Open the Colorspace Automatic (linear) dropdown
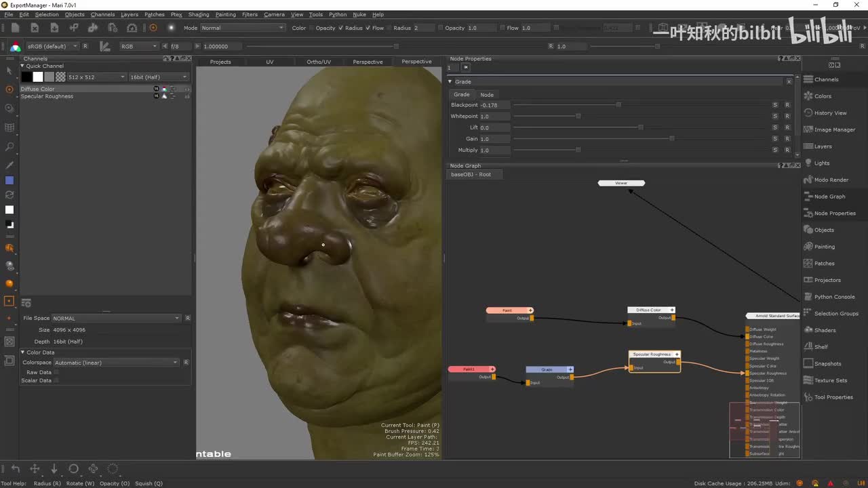Image resolution: width=868 pixels, height=488 pixels. pos(117,363)
